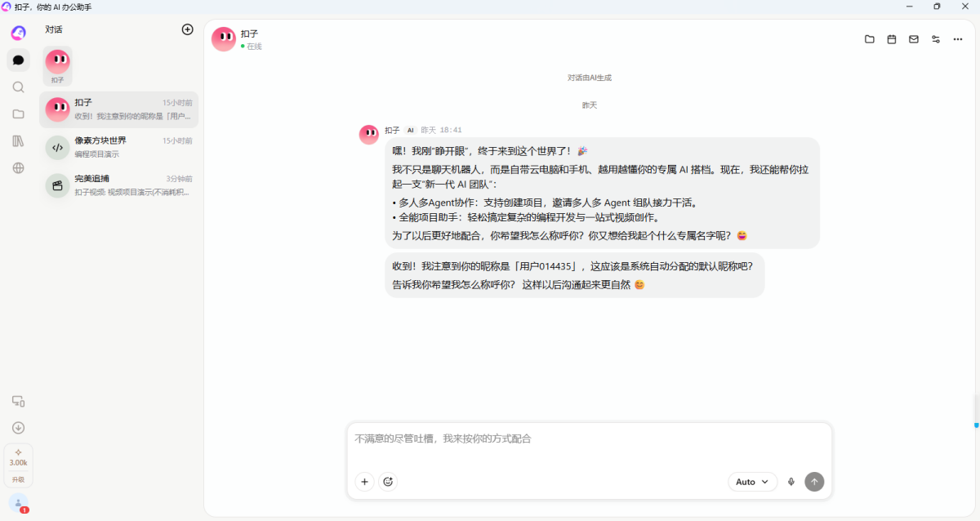Viewport: 980px width, 521px height.
Task: Open the calendar icon in chat header
Action: tap(892, 39)
